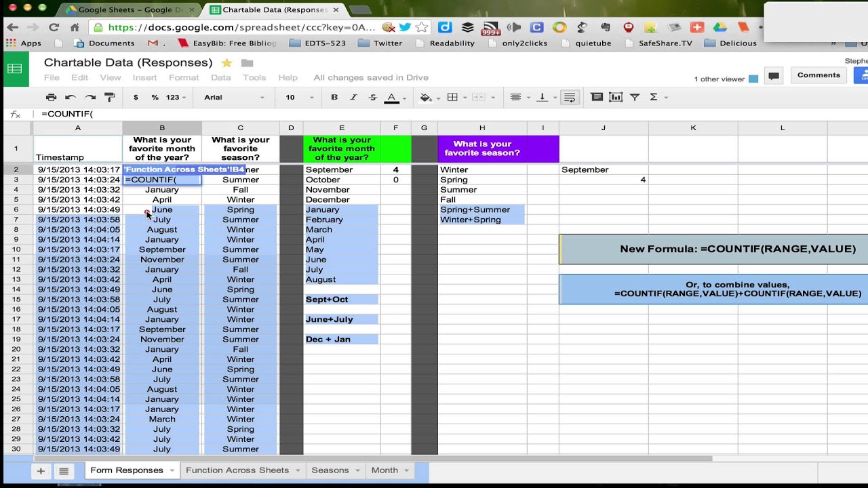The width and height of the screenshot is (868, 488).
Task: Open the Tools menu
Action: [254, 78]
